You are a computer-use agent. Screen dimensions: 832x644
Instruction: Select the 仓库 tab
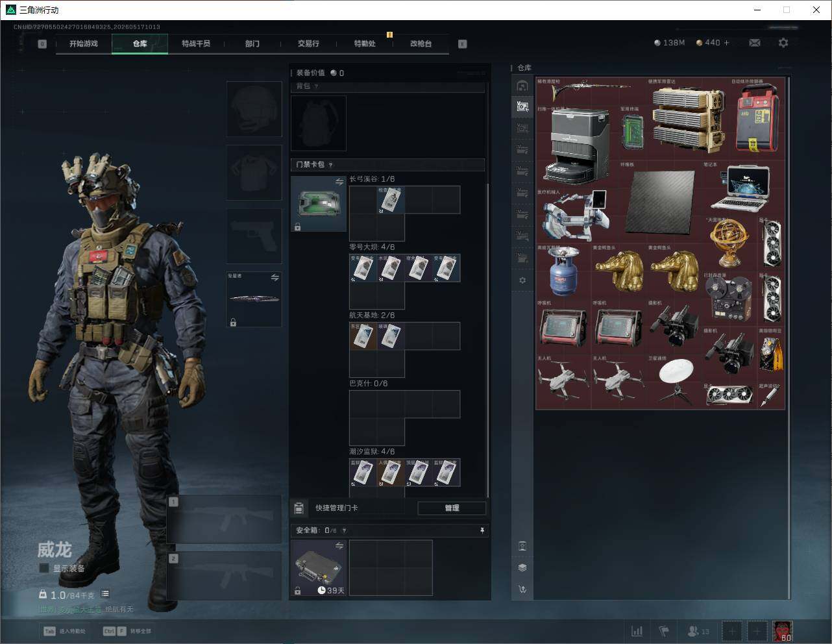140,43
